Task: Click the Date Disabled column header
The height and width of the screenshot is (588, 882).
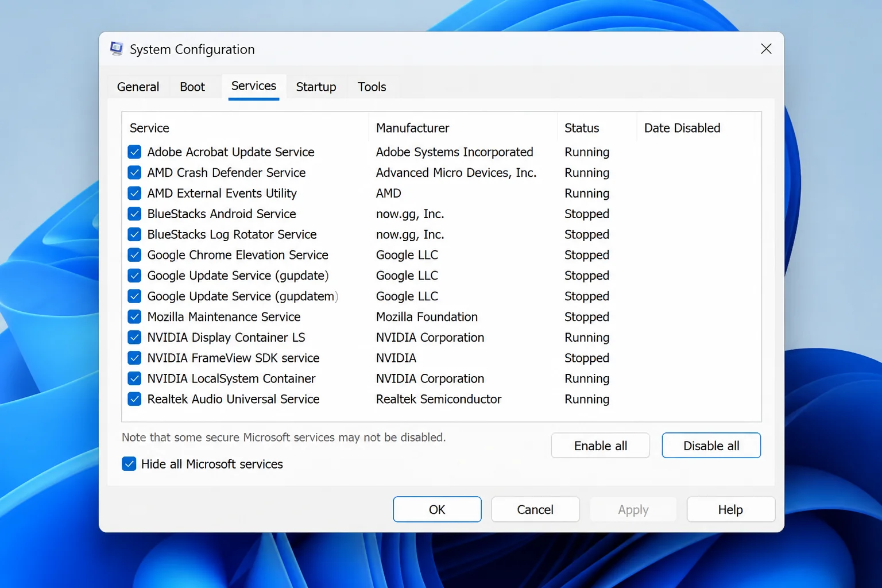Action: [695, 128]
